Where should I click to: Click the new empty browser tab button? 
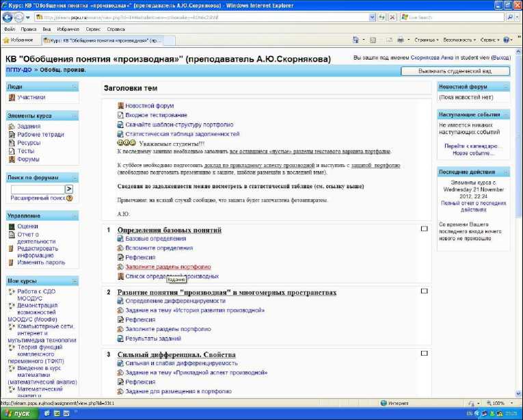point(169,41)
